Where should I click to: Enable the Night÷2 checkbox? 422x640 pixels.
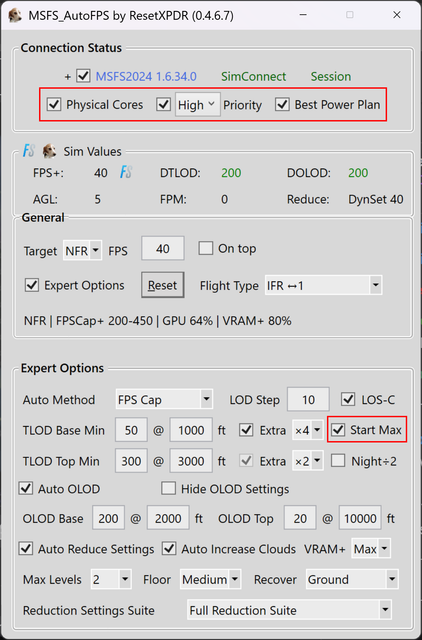(x=338, y=461)
